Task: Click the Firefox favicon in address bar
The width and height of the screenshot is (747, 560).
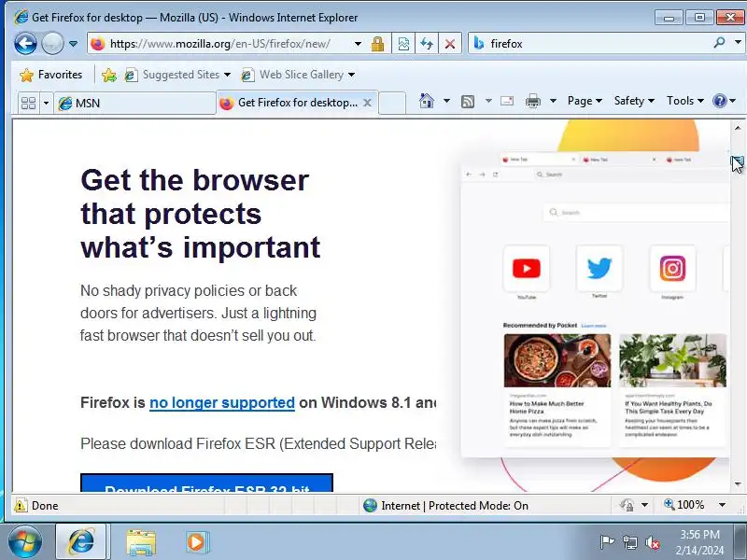Action: coord(98,44)
